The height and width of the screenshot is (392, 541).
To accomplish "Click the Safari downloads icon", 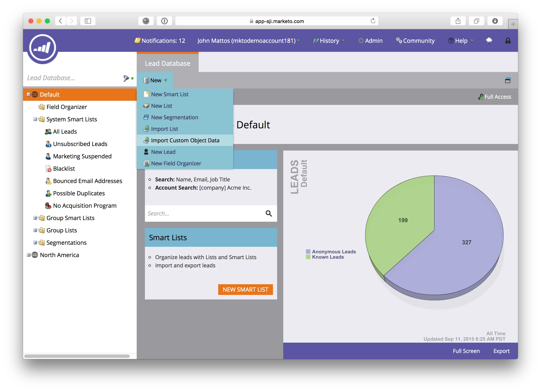I will point(495,21).
